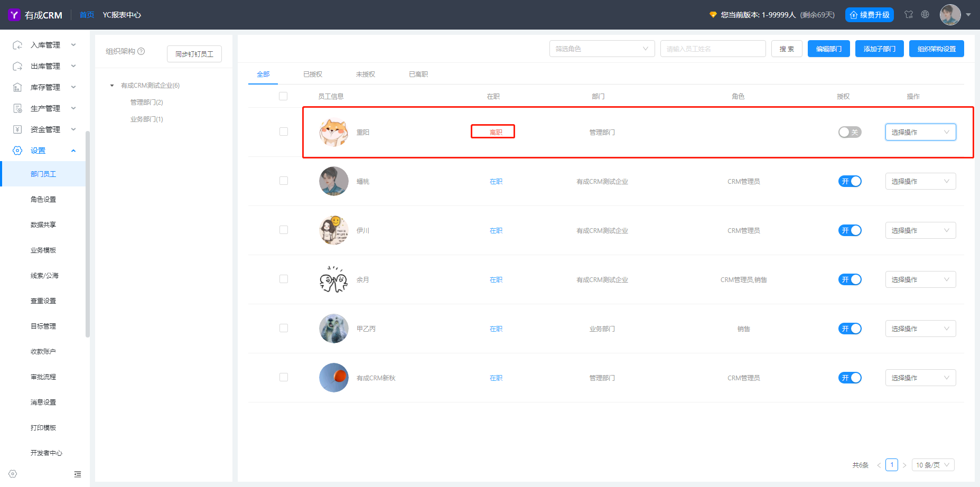Check the box beside 蟠桃

tap(284, 181)
